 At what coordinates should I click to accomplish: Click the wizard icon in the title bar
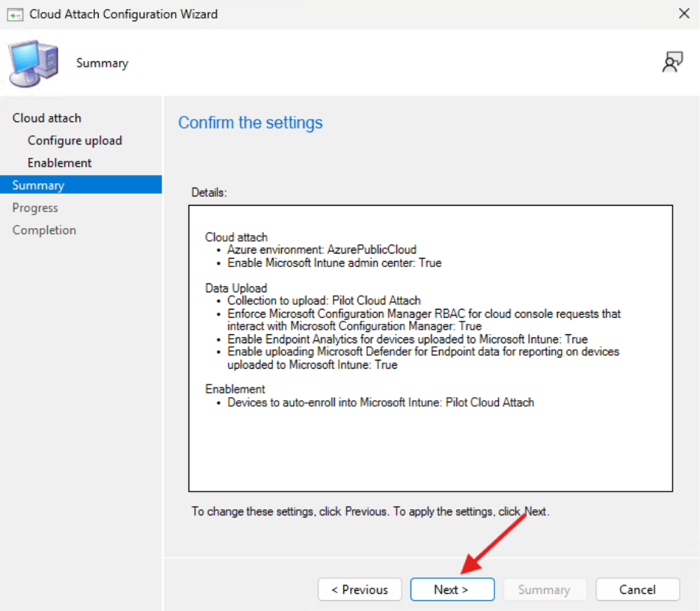14,13
